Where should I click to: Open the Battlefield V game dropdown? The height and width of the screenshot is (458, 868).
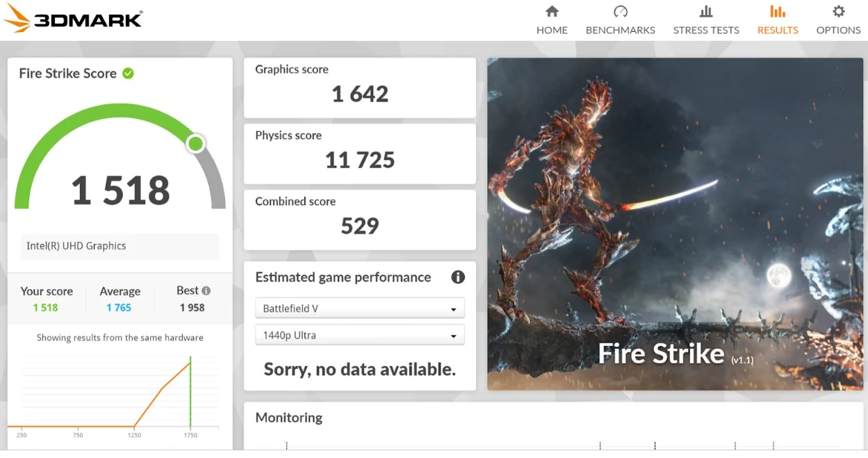click(x=360, y=309)
